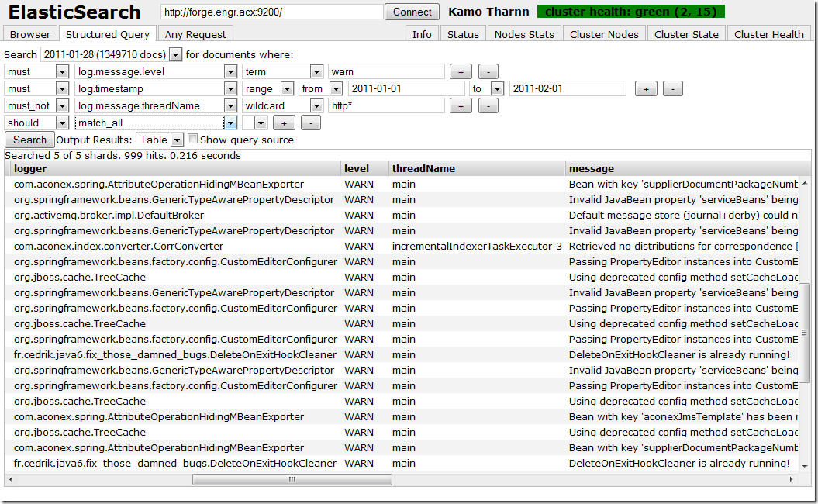Viewport: 818px width, 504px height.
Task: Open Nodes Stats menu
Action: point(524,34)
